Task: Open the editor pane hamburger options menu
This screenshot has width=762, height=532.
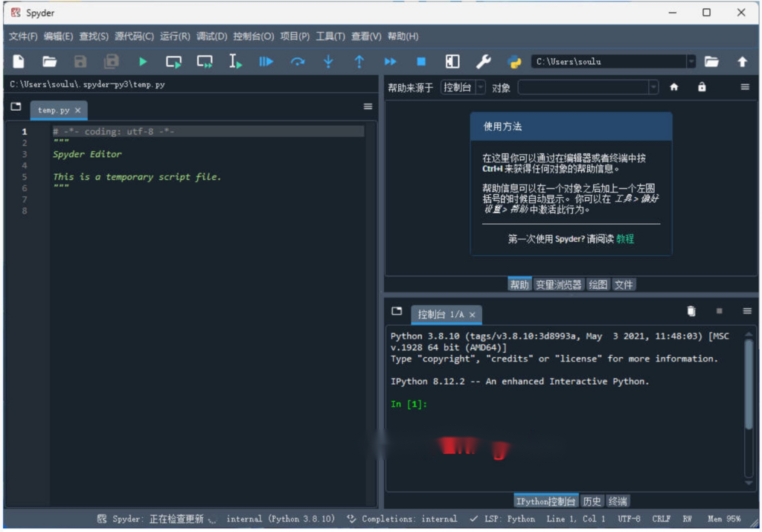Action: click(x=368, y=106)
